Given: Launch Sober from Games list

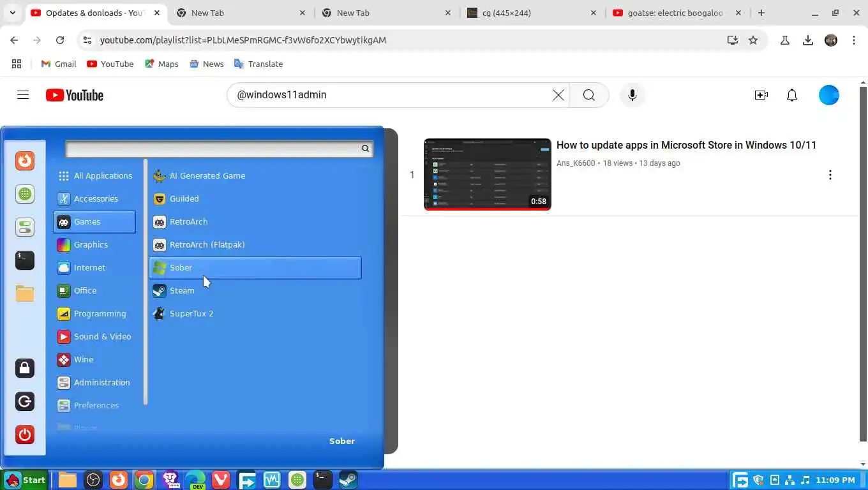Looking at the screenshot, I should 255,268.
